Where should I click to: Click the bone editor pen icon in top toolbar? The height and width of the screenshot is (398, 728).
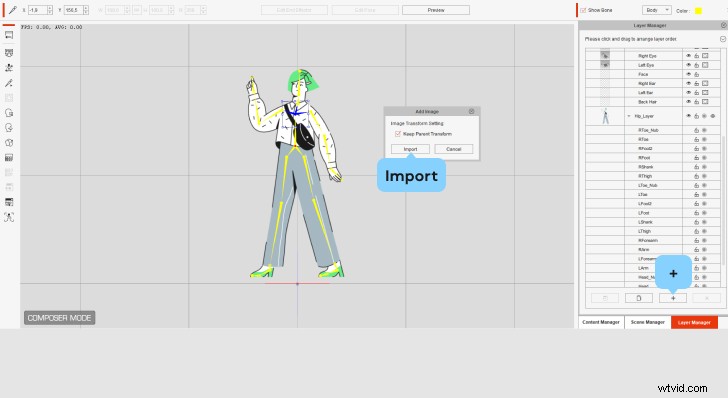click(13, 10)
